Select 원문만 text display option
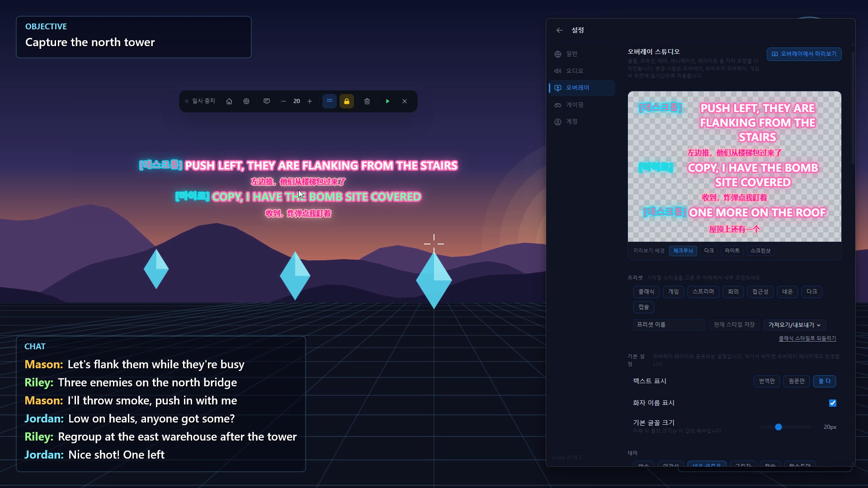The height and width of the screenshot is (488, 868). pyautogui.click(x=797, y=381)
